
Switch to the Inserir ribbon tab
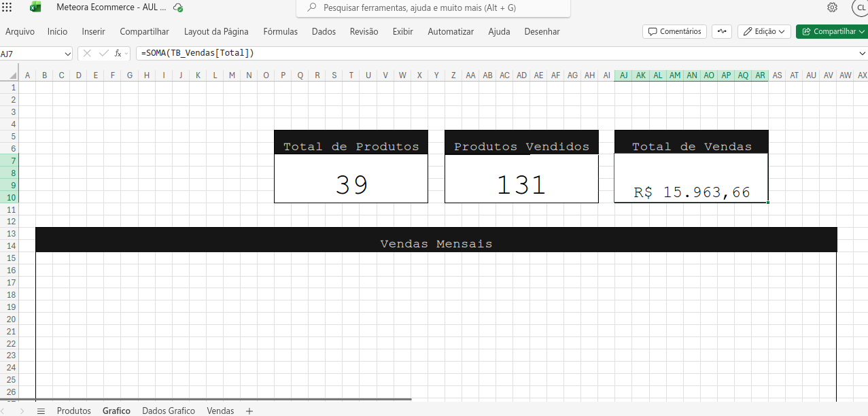[x=93, y=31]
